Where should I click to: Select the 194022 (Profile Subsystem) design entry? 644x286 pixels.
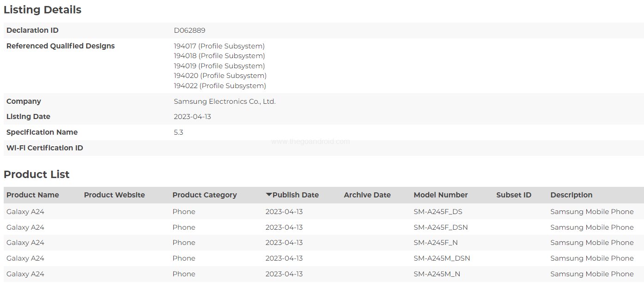(x=219, y=86)
